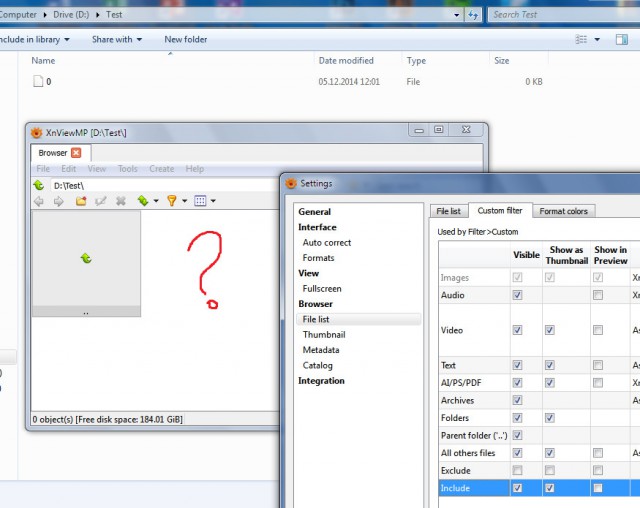Click the thumbnail view grid icon

pos(200,201)
